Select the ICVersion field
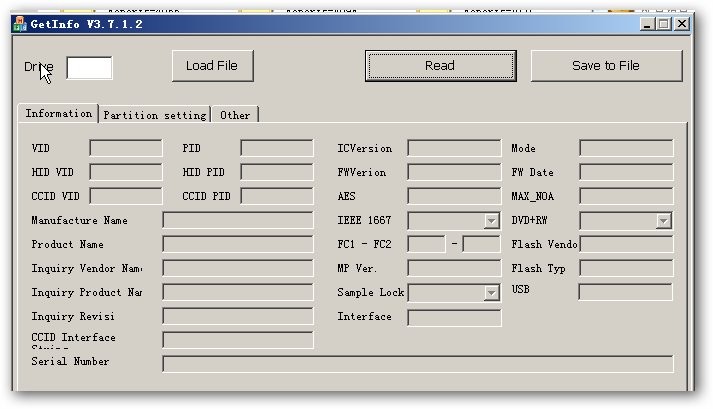 454,148
